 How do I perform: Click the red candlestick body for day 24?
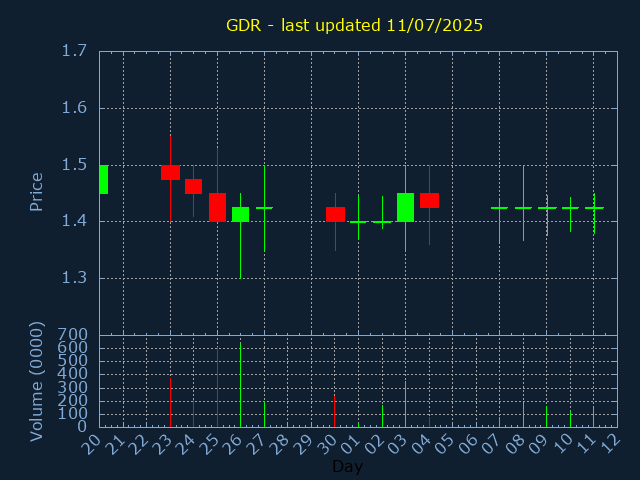[193, 187]
